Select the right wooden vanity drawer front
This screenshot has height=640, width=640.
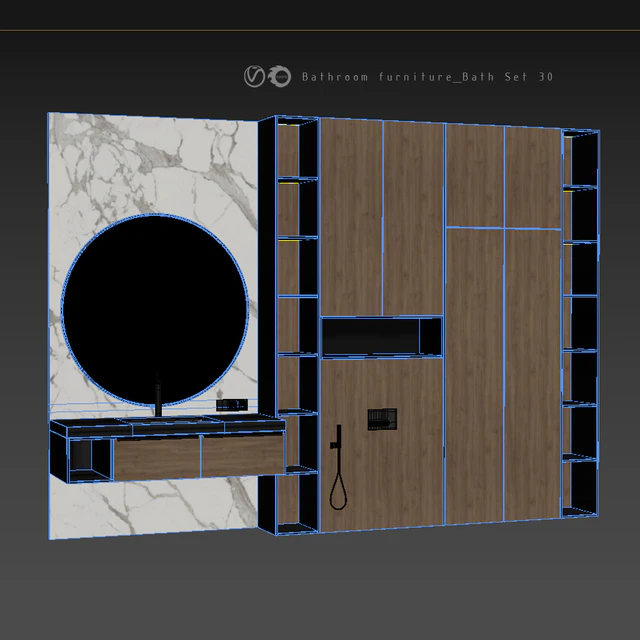click(243, 455)
